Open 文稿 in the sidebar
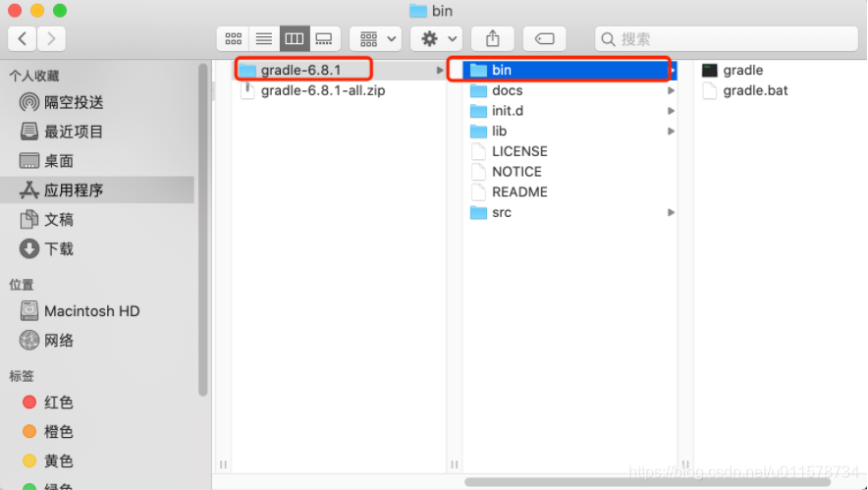868x490 pixels. pyautogui.click(x=97, y=220)
